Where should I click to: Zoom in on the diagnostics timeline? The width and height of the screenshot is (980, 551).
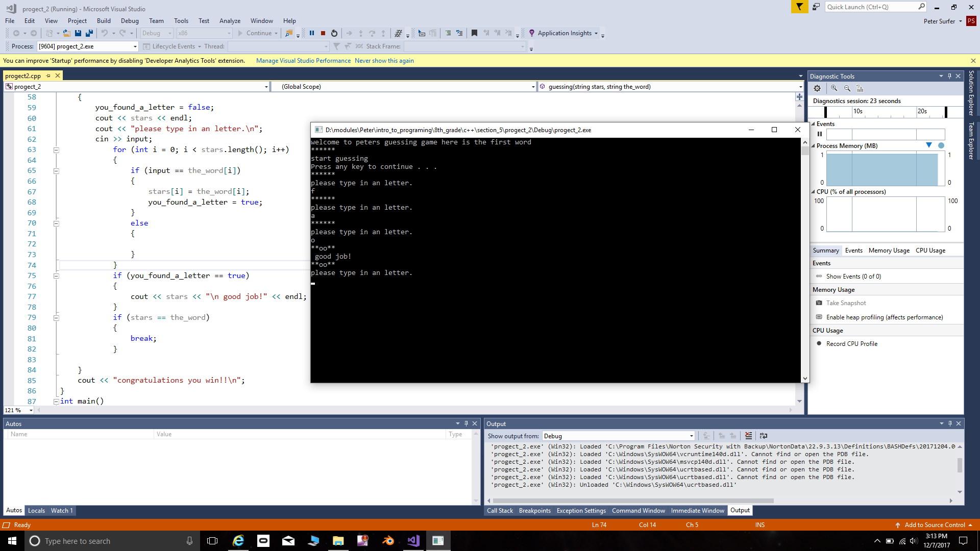click(x=834, y=88)
